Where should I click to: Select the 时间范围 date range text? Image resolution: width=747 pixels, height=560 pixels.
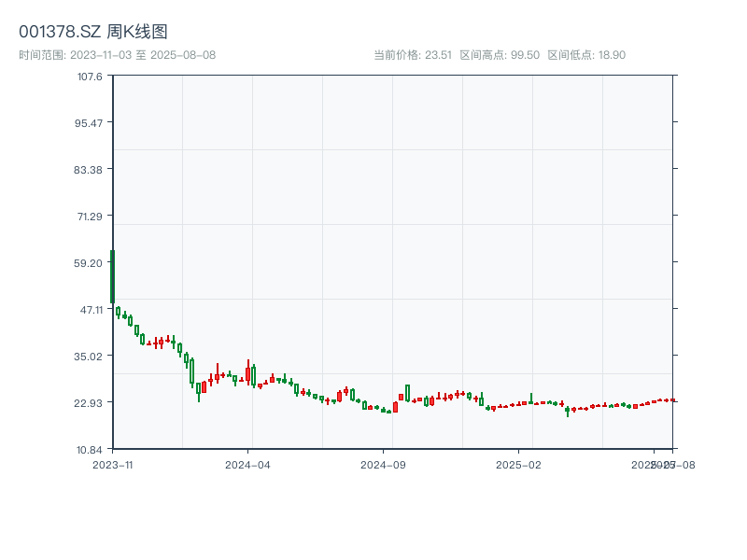118,55
